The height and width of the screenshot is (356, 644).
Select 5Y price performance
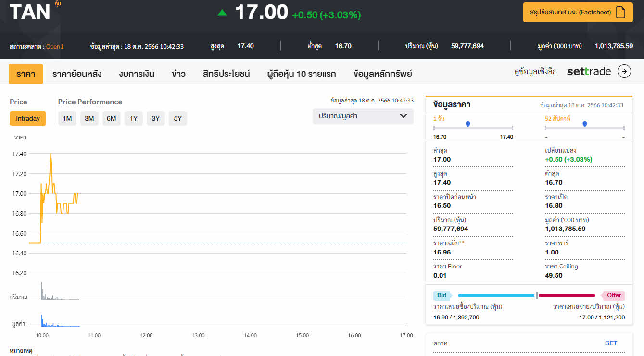tap(178, 118)
